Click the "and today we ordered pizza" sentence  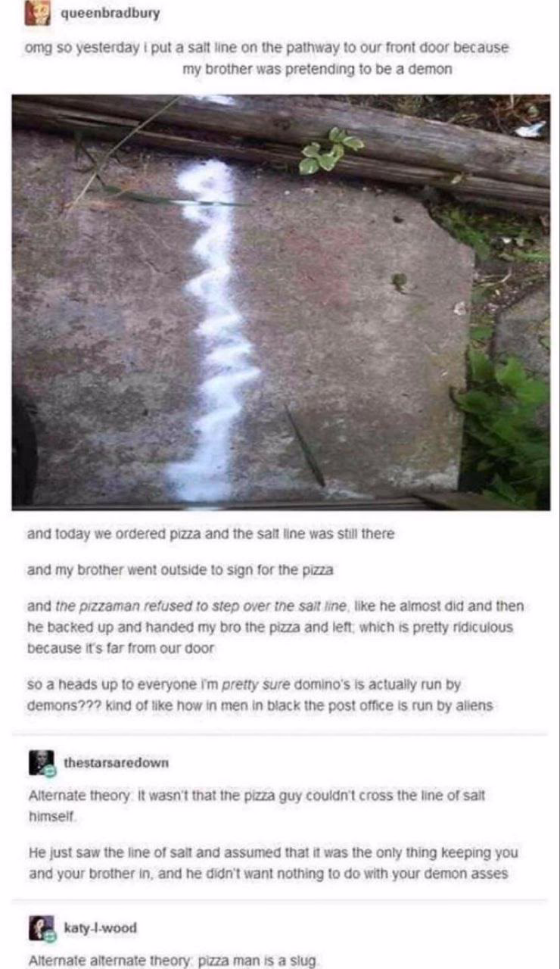pos(210,534)
